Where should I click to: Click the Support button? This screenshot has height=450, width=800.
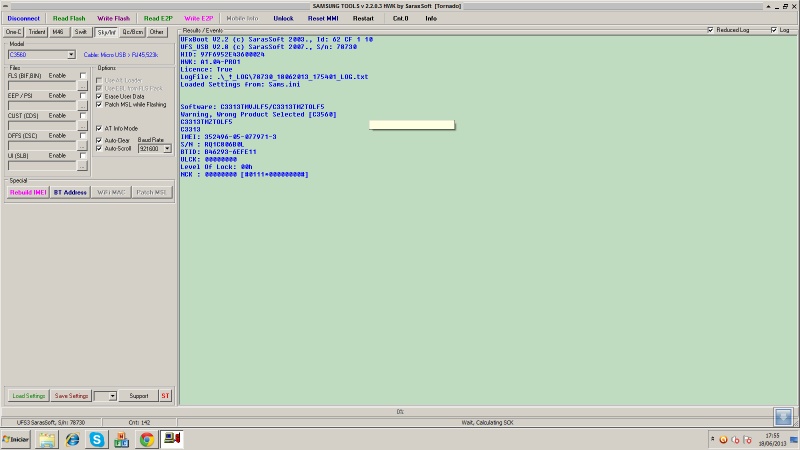tap(138, 396)
